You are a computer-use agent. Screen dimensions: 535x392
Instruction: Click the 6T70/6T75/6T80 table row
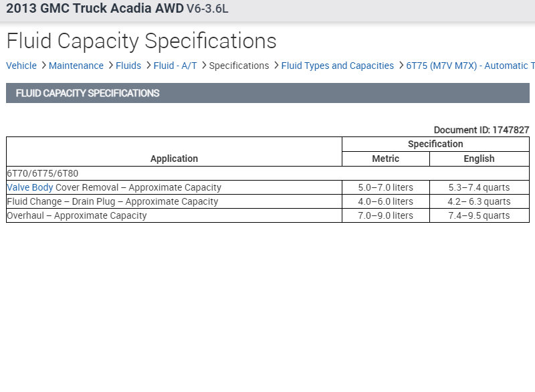pos(42,173)
